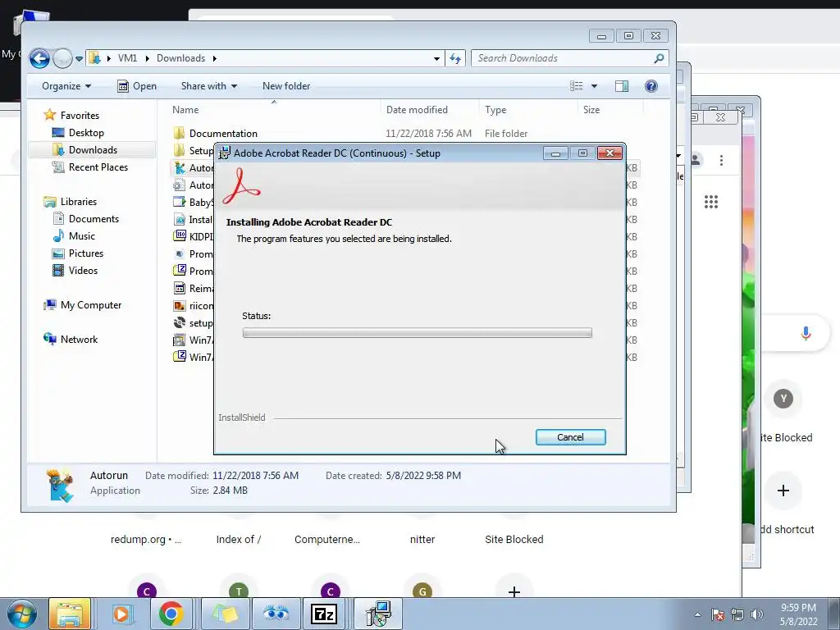
Task: Open Windows Explorer from the taskbar
Action: 70,614
